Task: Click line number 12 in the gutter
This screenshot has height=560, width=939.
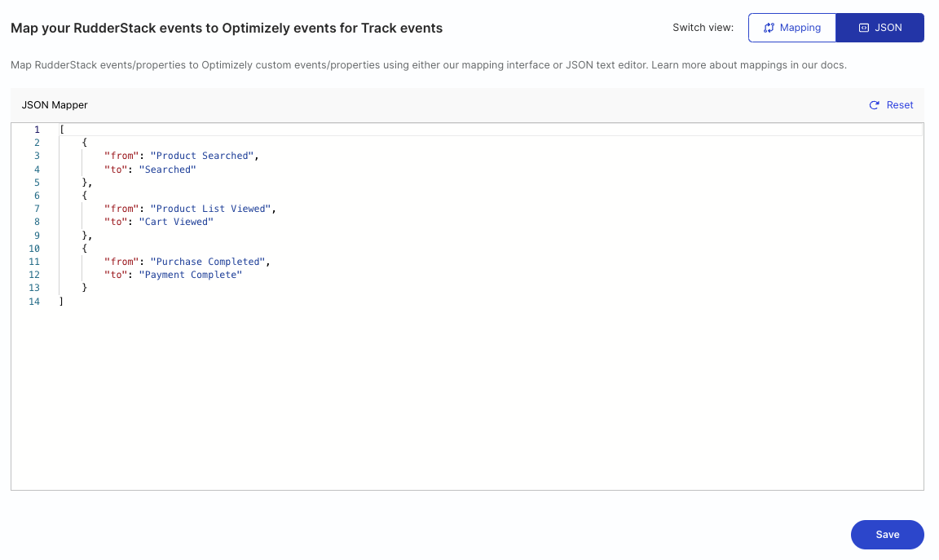Action: [34, 275]
